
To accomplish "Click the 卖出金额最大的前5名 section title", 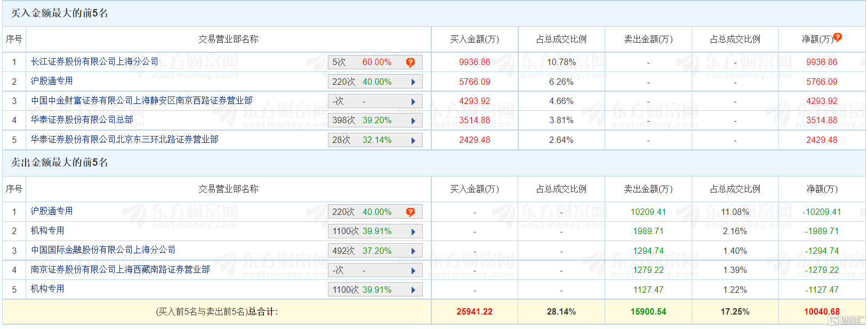I will pyautogui.click(x=60, y=163).
